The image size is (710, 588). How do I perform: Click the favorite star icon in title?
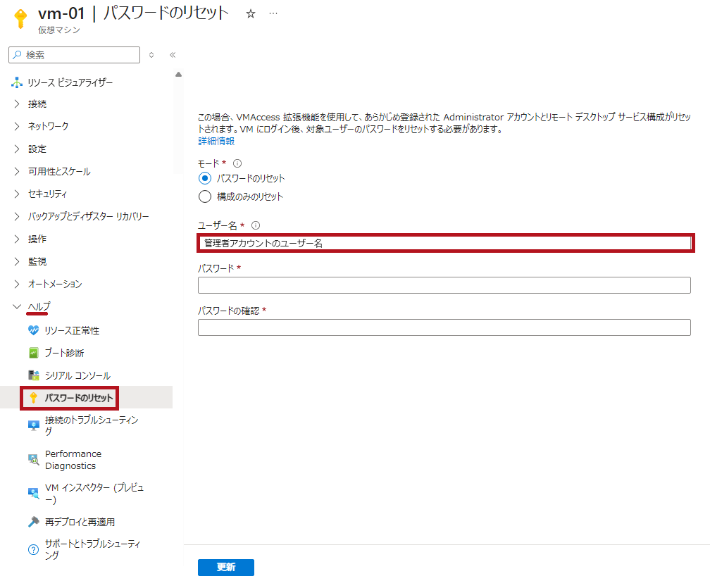251,14
